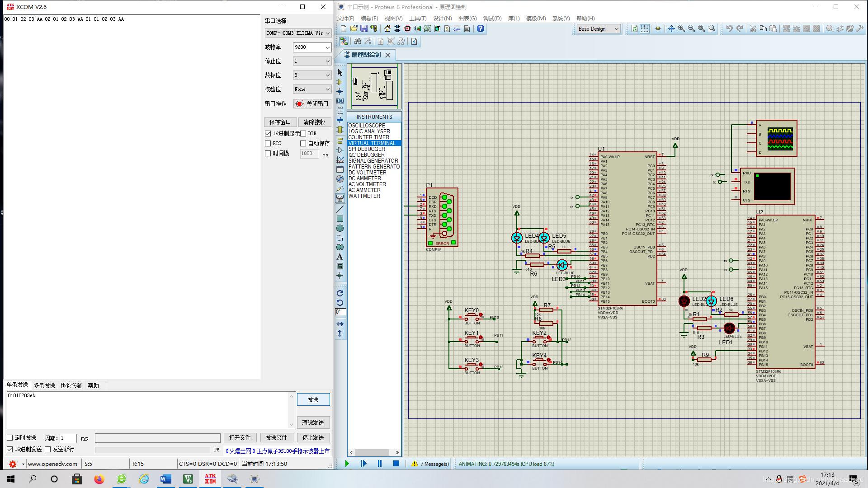The width and height of the screenshot is (868, 488).
Task: Go to Proteus Home page icon
Action: 387,29
